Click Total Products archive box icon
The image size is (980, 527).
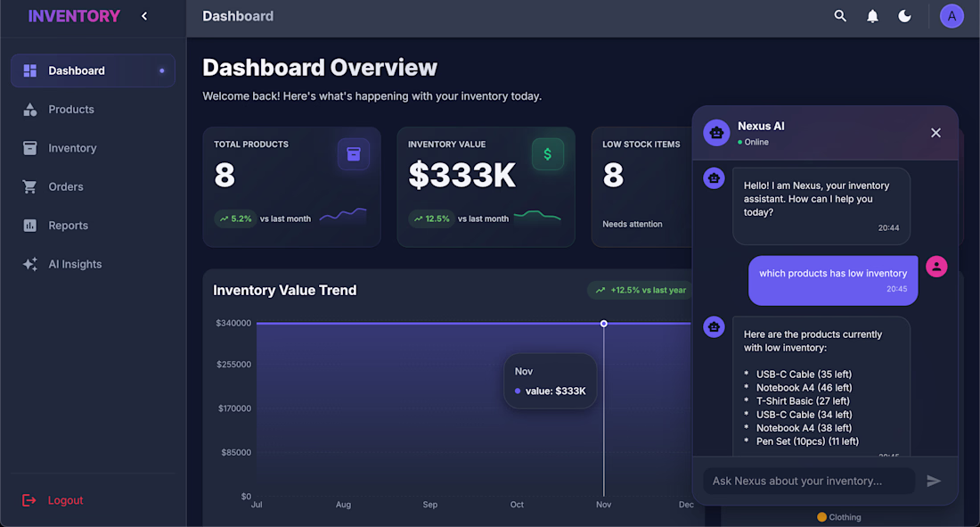point(354,154)
